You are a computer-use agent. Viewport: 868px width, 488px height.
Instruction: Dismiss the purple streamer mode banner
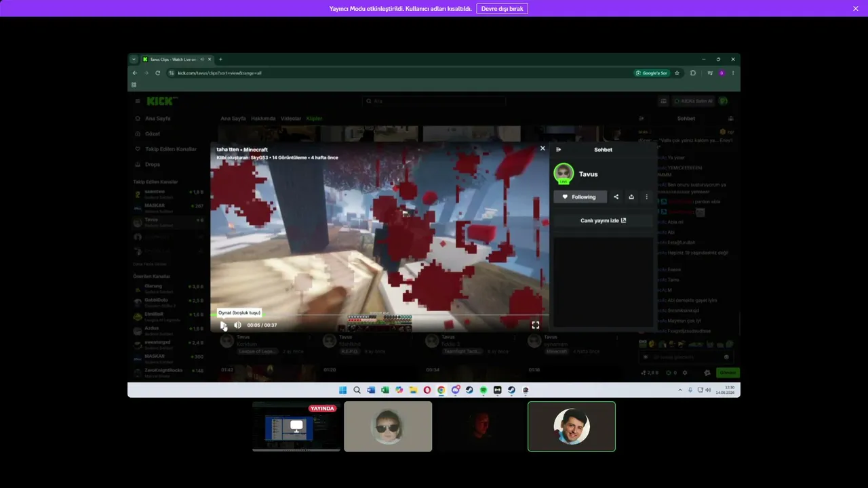[856, 8]
